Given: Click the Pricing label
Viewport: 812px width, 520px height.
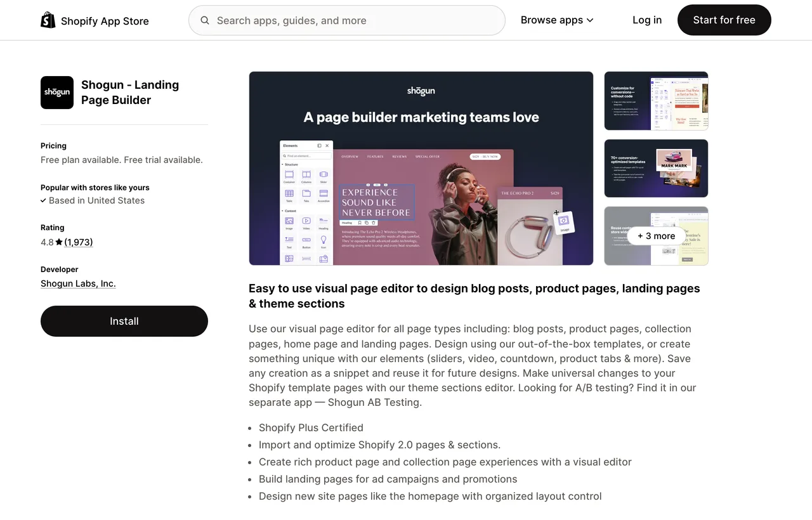Looking at the screenshot, I should (53, 146).
